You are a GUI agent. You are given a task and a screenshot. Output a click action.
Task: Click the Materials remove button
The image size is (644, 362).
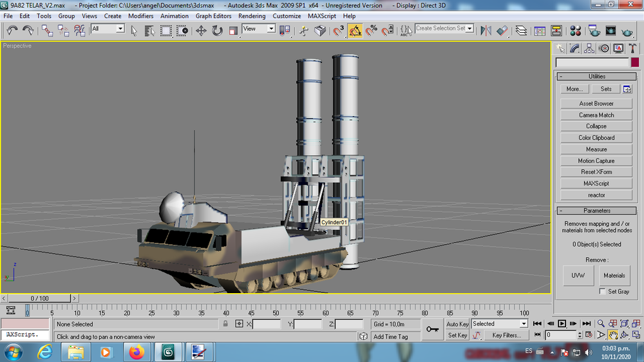(x=614, y=275)
